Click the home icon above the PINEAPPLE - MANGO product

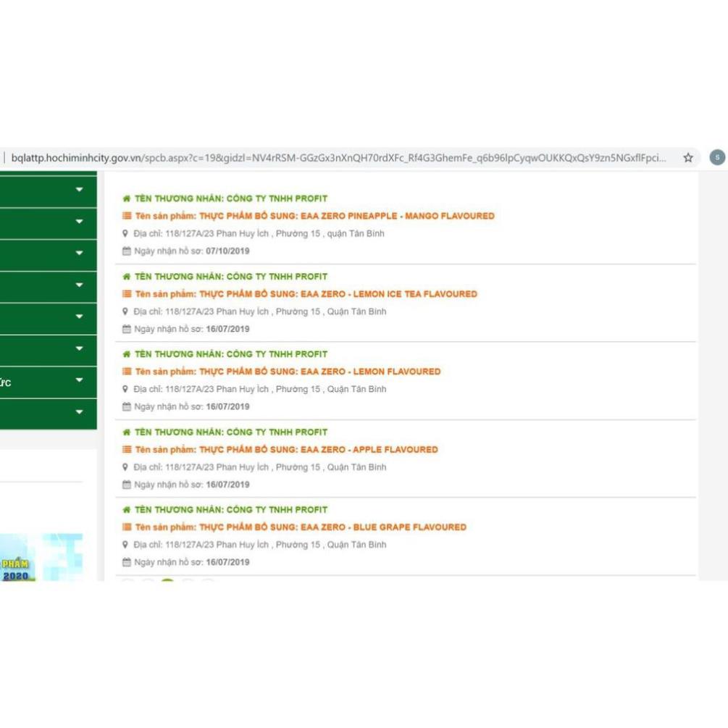click(127, 198)
